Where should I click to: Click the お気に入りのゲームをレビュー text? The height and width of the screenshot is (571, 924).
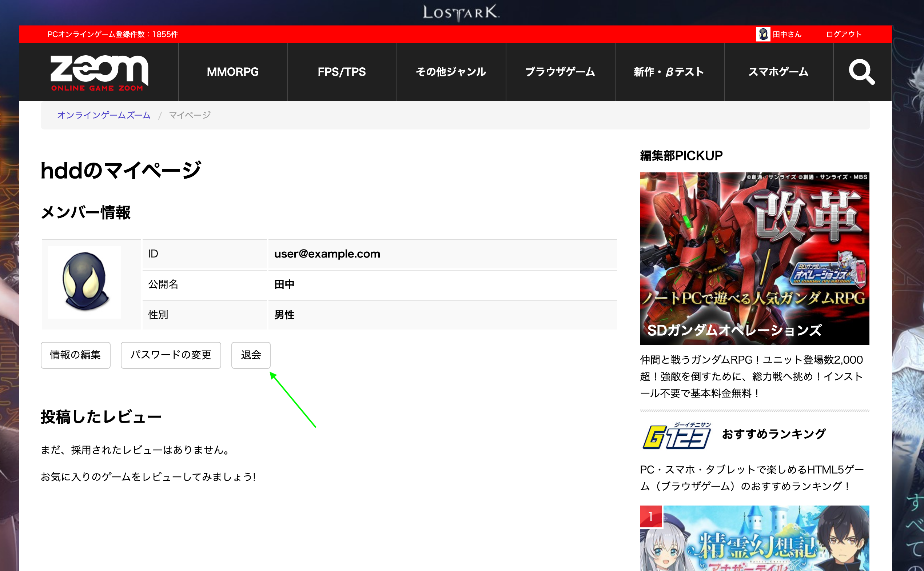point(148,477)
